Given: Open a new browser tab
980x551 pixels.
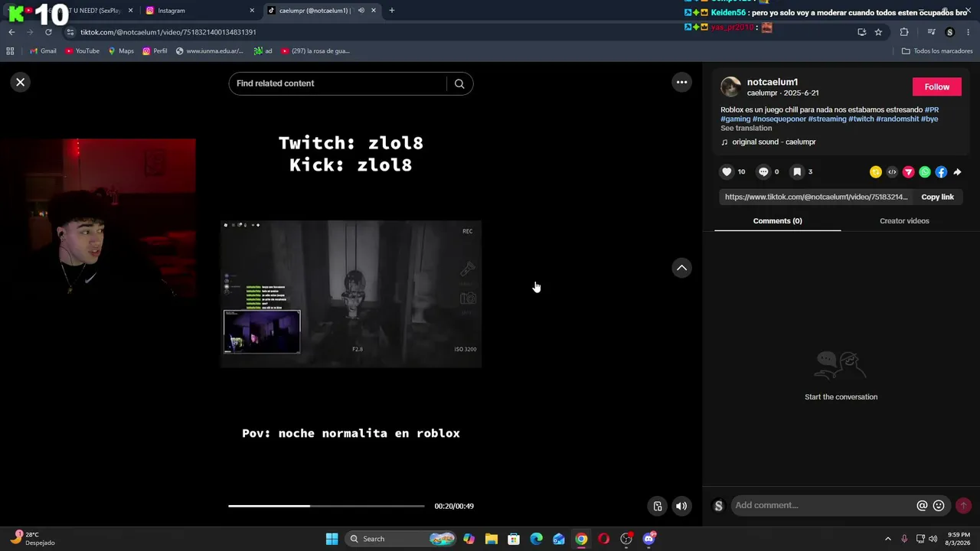Looking at the screenshot, I should click(392, 11).
